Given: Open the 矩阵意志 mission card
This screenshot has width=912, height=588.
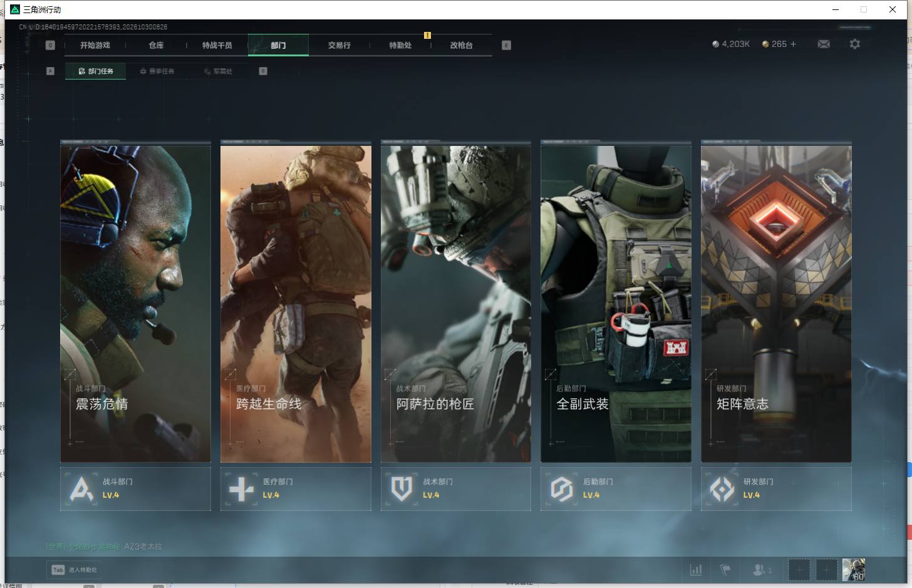Looking at the screenshot, I should [776, 304].
